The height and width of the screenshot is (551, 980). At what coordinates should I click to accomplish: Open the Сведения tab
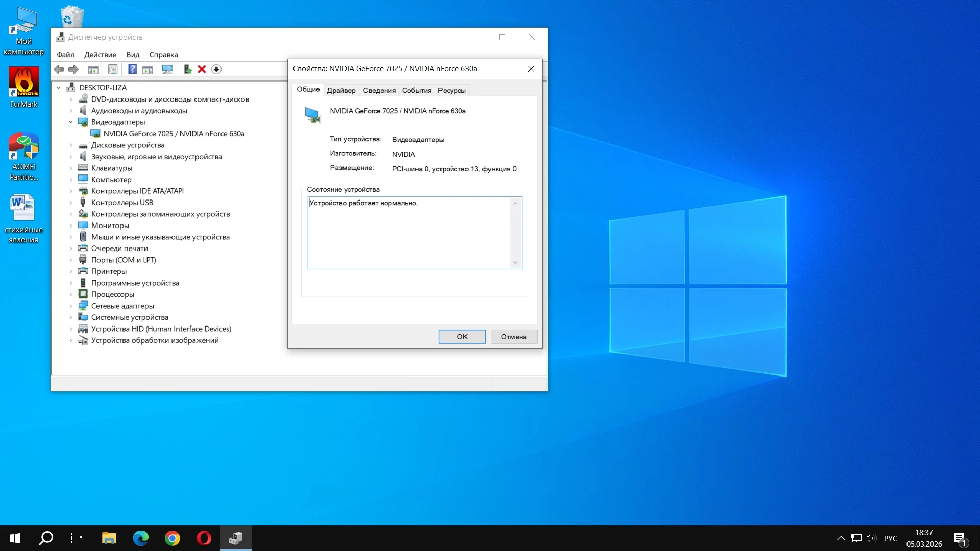pyautogui.click(x=379, y=90)
